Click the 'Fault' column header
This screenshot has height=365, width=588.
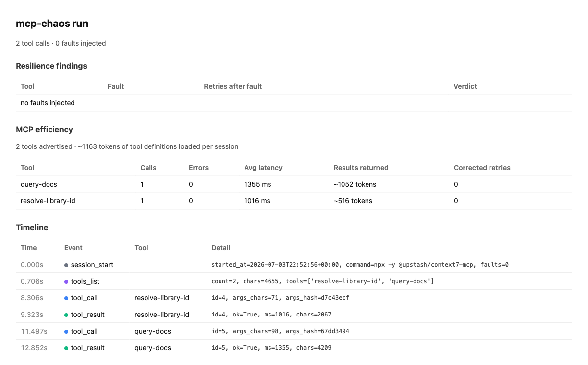point(116,86)
